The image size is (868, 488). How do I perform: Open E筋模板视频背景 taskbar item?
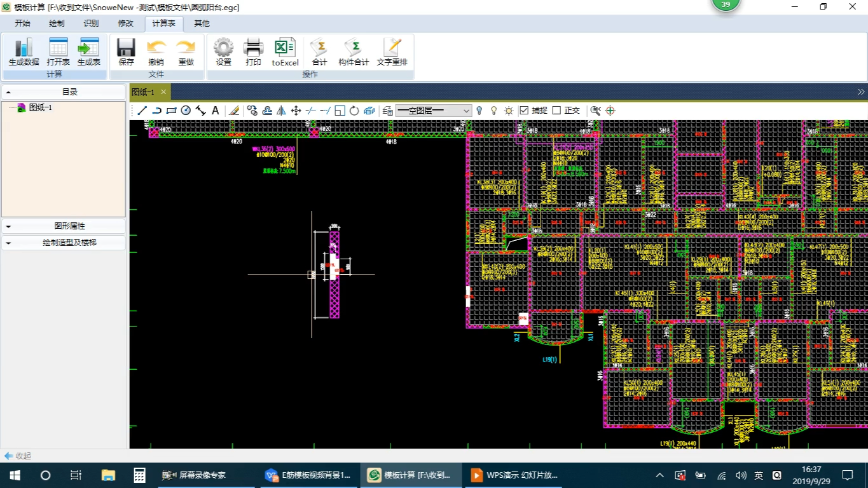(x=309, y=475)
